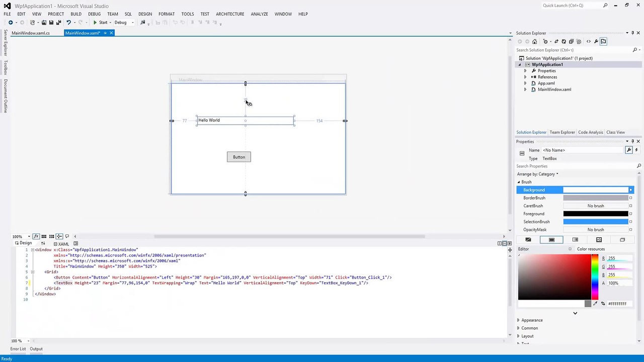Click the event handlers lightning icon
Screen dimensions: 644x362
coord(636,150)
